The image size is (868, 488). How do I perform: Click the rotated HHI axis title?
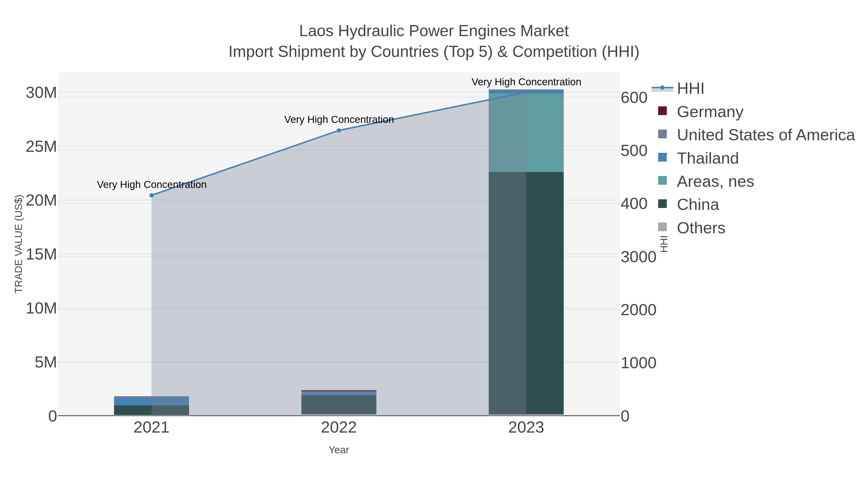(x=664, y=244)
